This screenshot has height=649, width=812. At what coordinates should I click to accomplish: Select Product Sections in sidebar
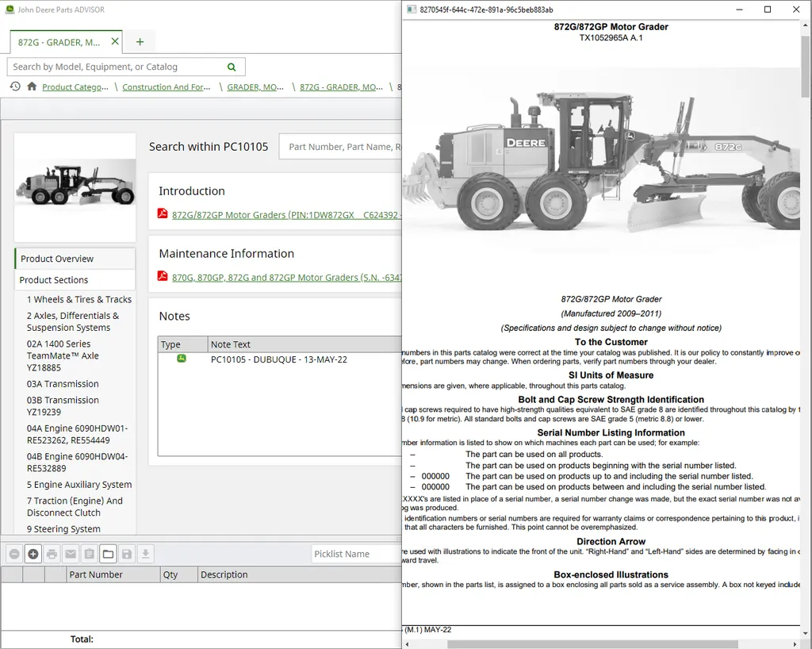pyautogui.click(x=75, y=280)
